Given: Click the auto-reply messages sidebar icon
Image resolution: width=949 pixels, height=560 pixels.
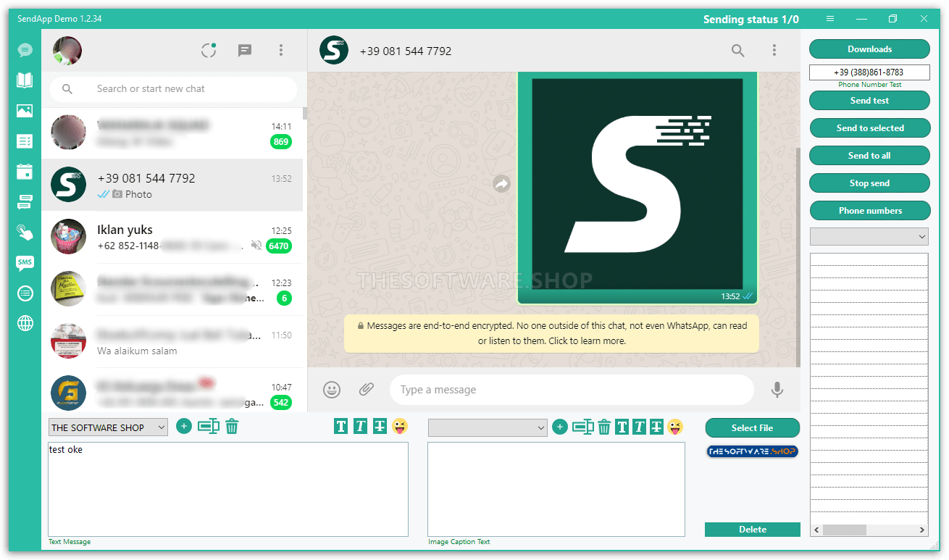Looking at the screenshot, I should pyautogui.click(x=25, y=202).
